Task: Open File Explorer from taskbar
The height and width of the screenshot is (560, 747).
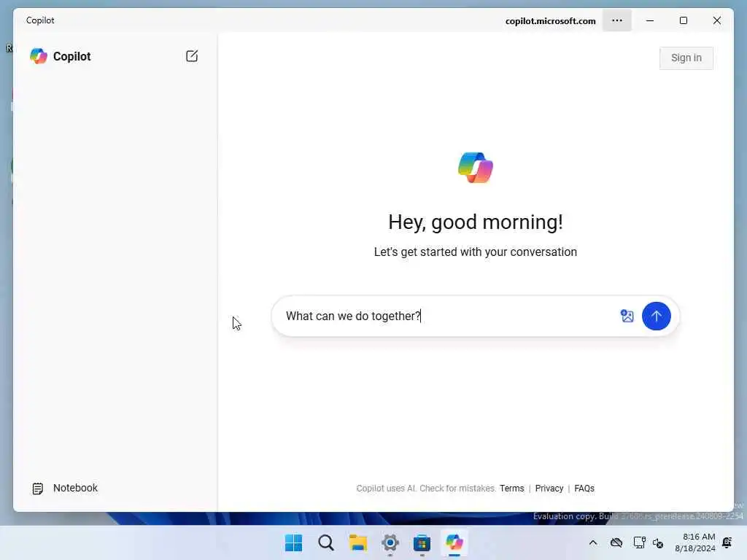Action: coord(357,542)
